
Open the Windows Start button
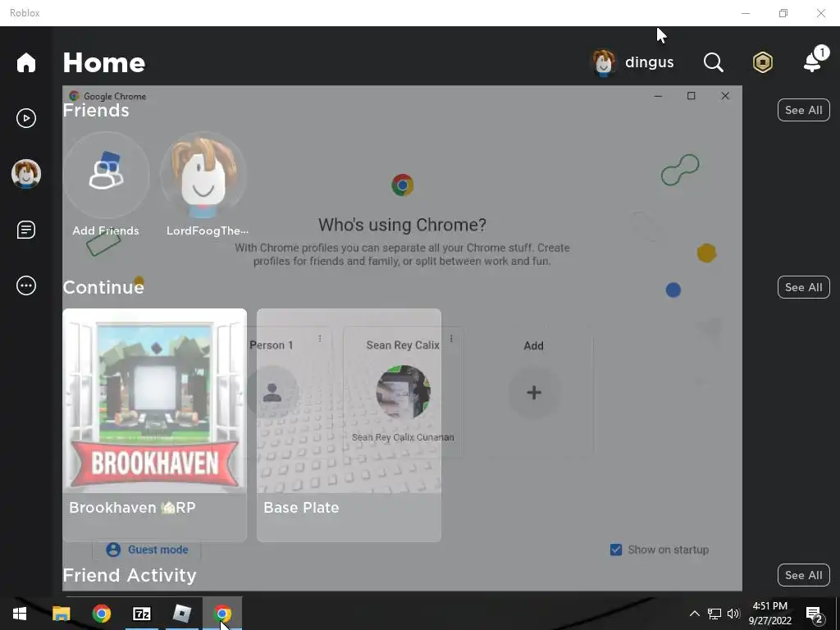tap(21, 614)
